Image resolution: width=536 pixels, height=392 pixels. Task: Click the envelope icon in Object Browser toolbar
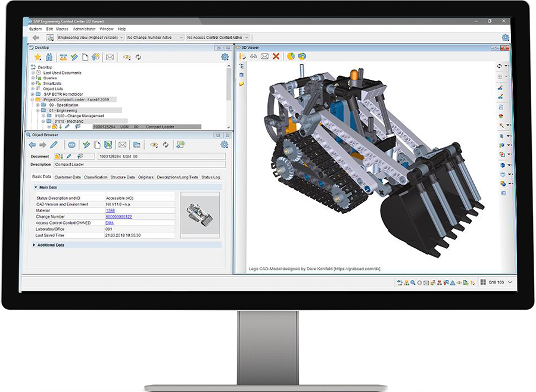[122, 145]
